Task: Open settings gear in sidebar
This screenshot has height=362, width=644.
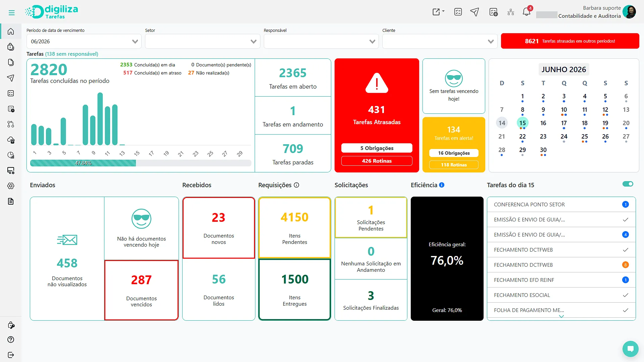Action: [11, 186]
